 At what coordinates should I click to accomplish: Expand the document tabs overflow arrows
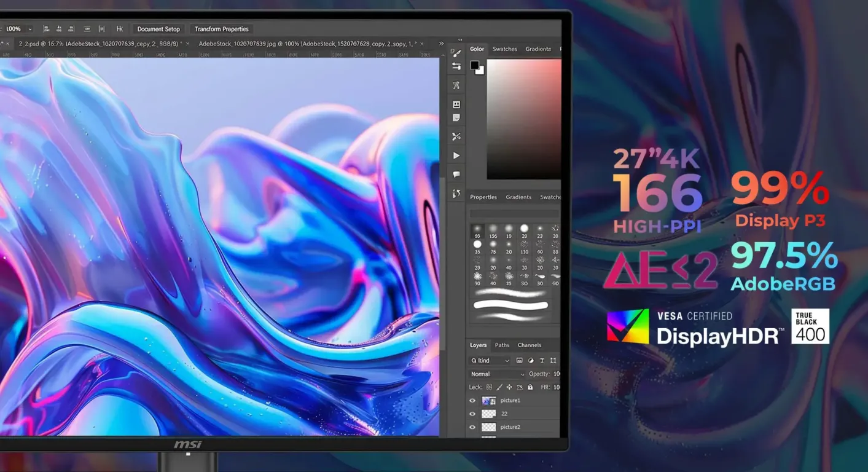(441, 44)
